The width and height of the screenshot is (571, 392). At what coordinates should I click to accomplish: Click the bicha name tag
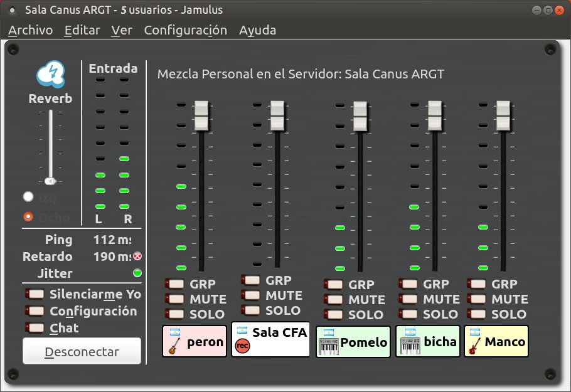[x=428, y=341]
